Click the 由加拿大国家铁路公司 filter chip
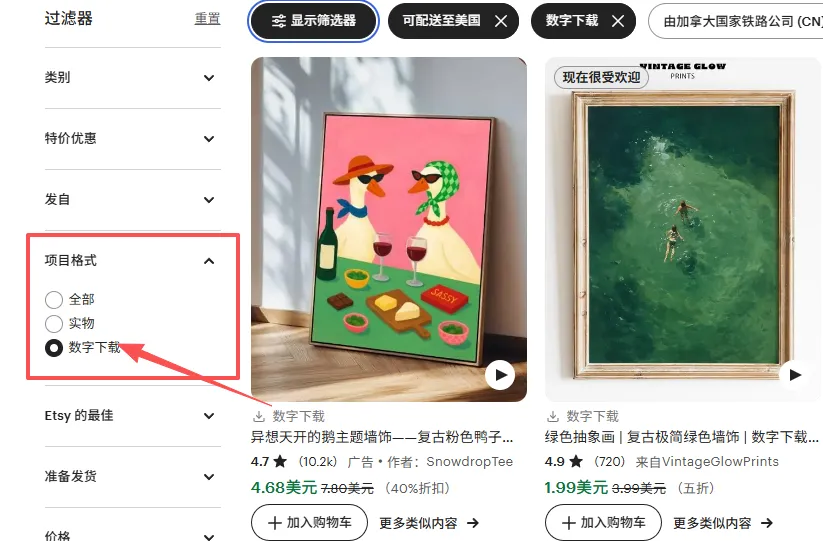The image size is (823, 541). (x=735, y=21)
